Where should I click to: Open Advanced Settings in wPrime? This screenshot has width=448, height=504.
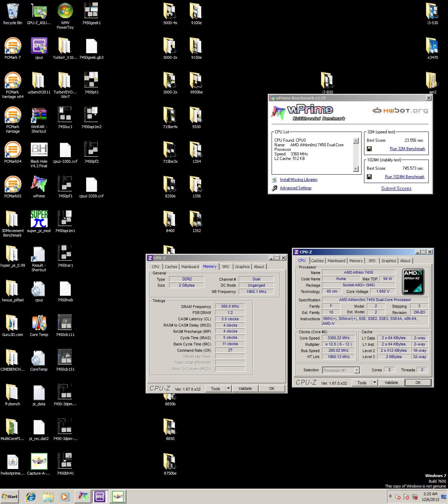295,188
